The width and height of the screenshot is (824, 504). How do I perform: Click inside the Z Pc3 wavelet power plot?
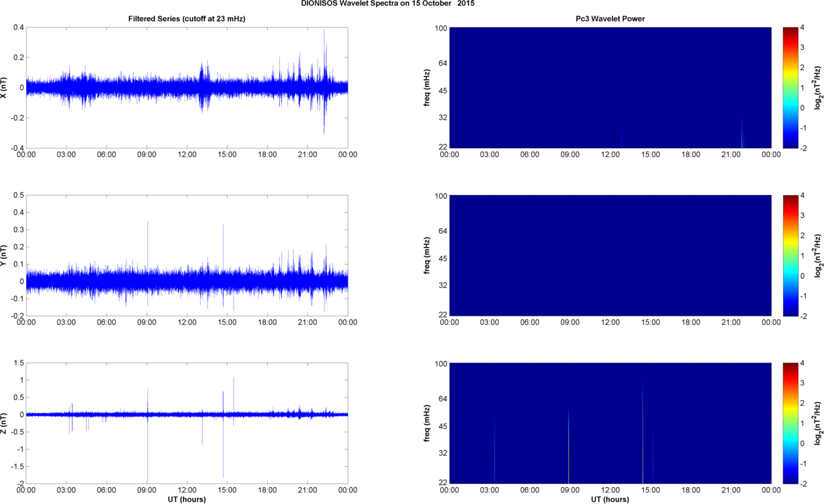(x=611, y=424)
